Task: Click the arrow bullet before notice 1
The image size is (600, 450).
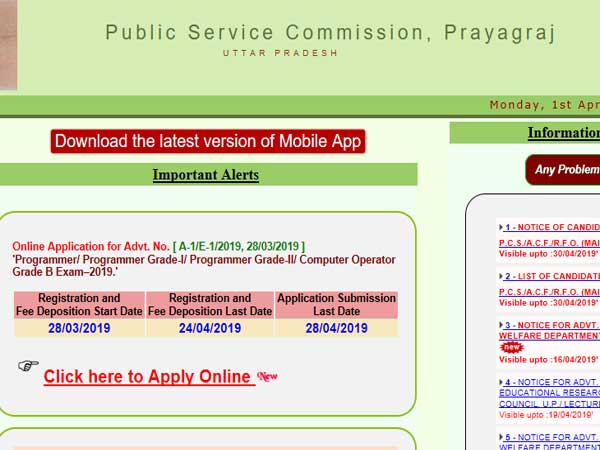Action: (x=500, y=228)
